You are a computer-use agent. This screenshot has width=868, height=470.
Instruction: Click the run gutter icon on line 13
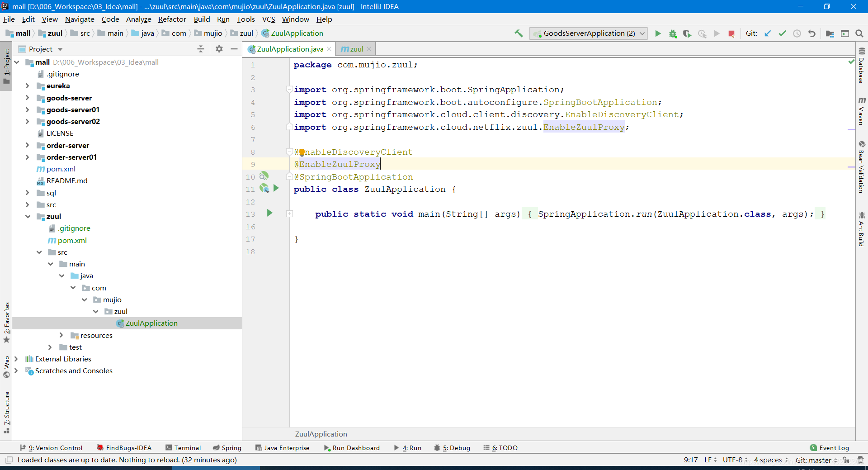point(270,213)
